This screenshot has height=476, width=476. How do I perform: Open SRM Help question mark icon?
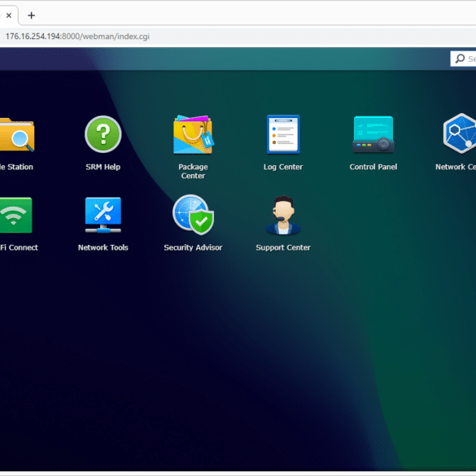tap(103, 134)
